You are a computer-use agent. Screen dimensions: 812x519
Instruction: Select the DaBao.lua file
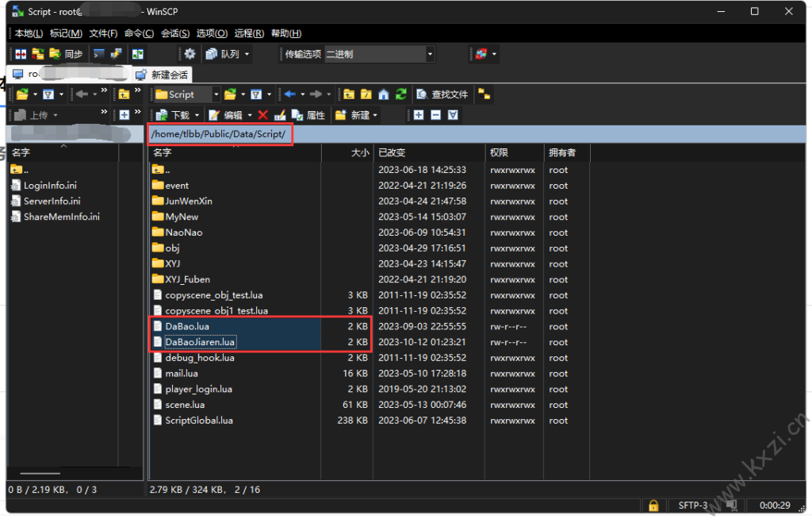pos(187,327)
